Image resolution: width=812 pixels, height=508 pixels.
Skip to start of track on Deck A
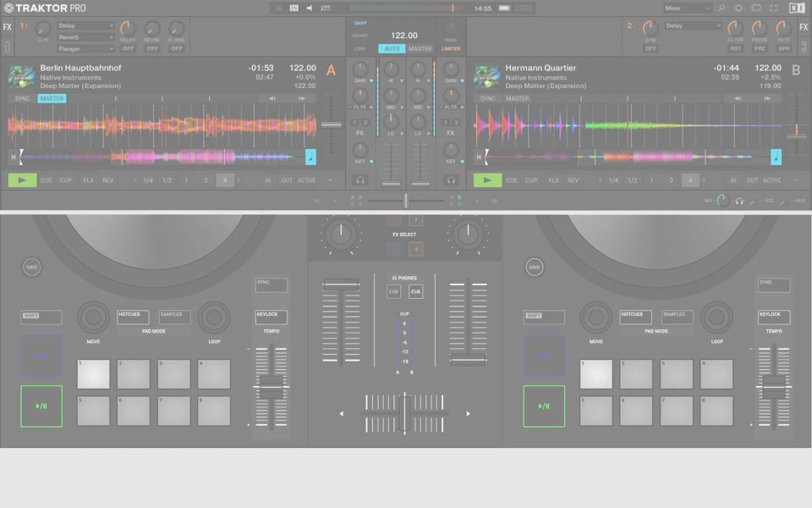(x=14, y=157)
